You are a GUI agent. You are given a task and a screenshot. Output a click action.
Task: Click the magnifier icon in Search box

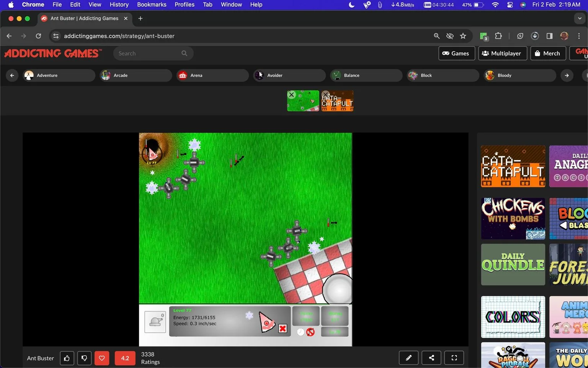[185, 53]
